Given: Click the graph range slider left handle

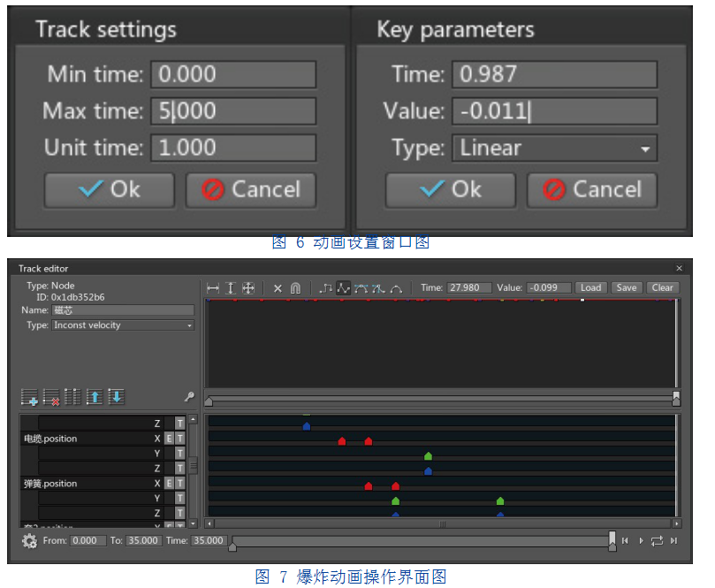Looking at the screenshot, I should pos(209,401).
